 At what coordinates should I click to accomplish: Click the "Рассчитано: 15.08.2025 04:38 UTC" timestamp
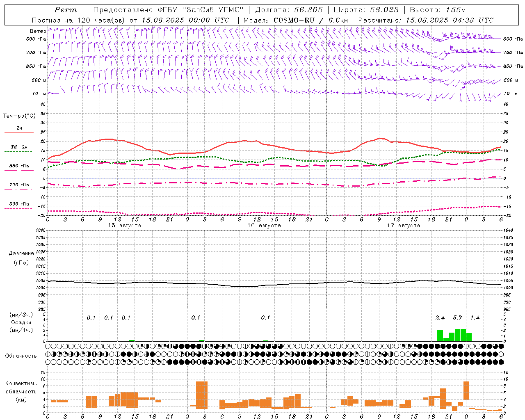426,20
